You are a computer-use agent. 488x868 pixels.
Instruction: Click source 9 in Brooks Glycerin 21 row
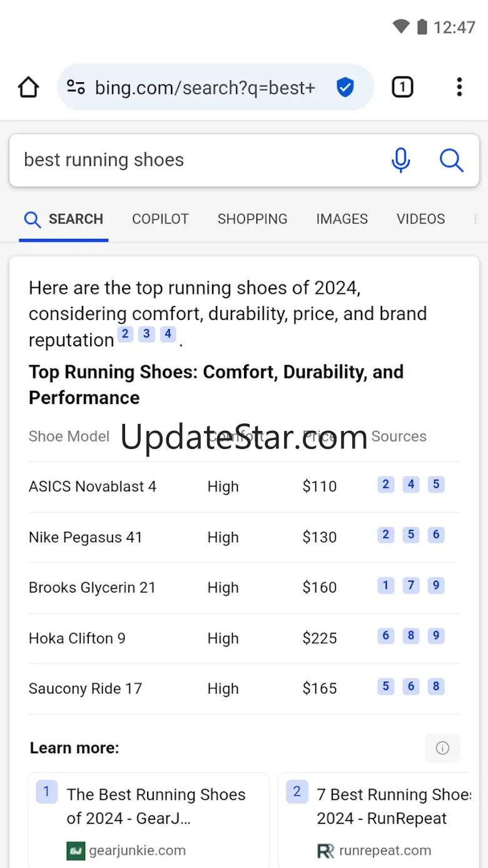click(436, 586)
